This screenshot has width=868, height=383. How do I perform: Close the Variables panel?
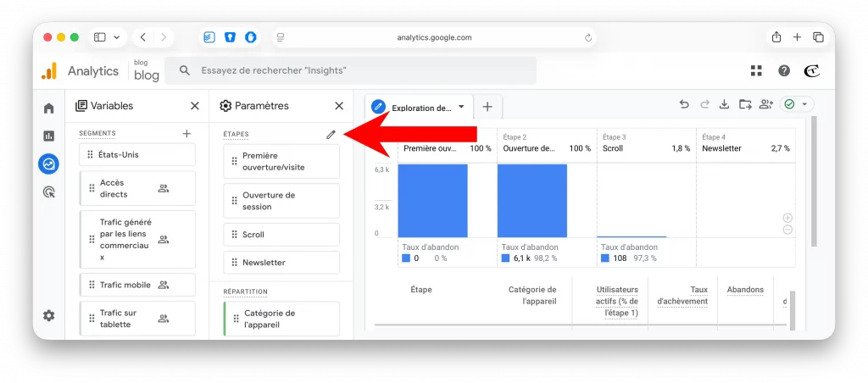(x=195, y=106)
